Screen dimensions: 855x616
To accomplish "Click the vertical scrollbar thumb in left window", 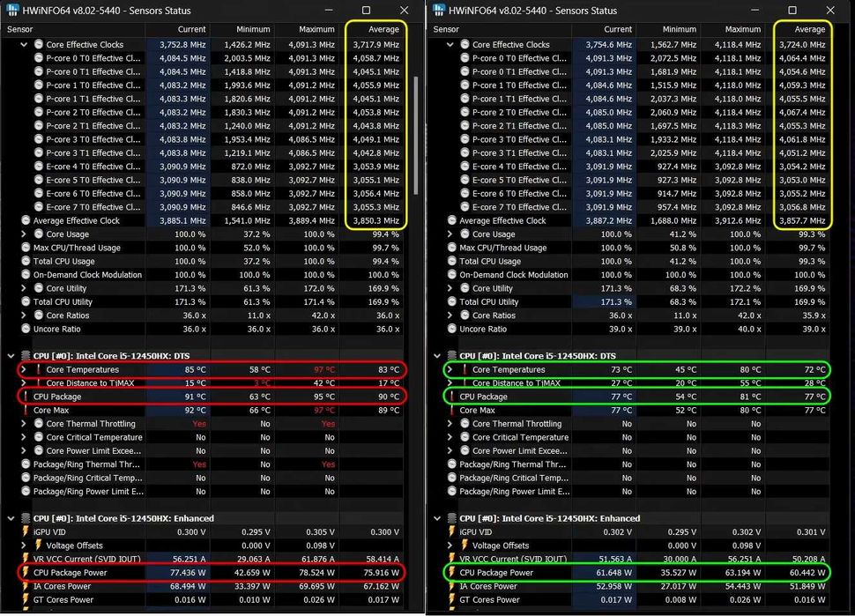I will tap(416, 135).
